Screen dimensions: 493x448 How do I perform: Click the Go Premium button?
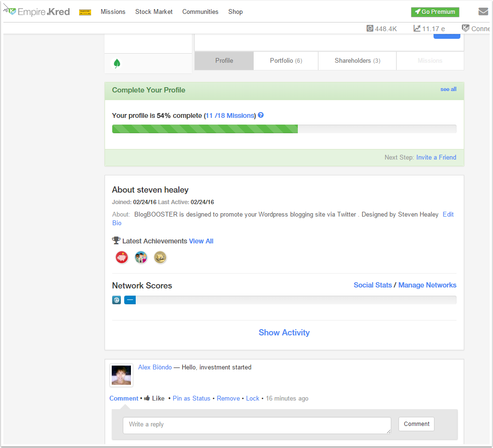435,12
